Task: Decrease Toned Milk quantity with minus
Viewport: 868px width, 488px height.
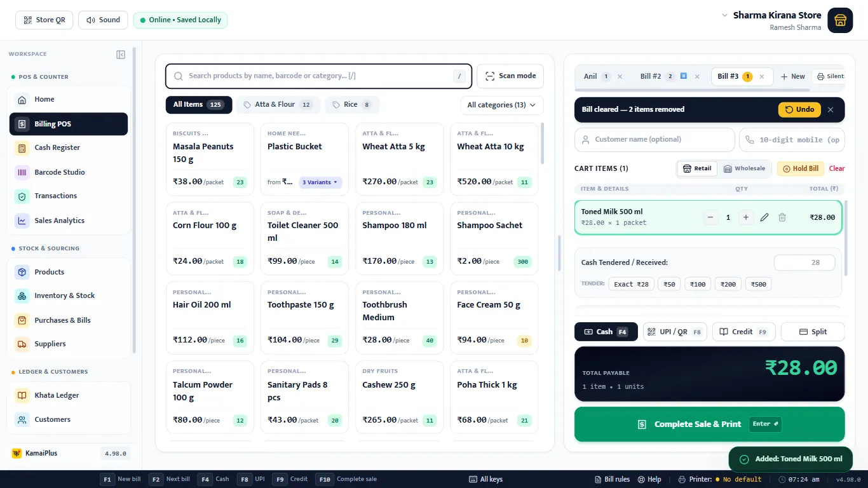Action: (x=710, y=217)
